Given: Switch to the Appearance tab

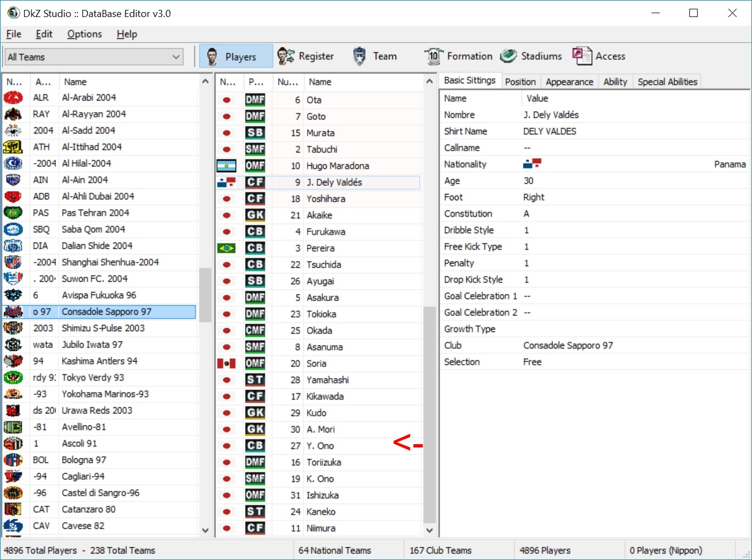Looking at the screenshot, I should [570, 82].
